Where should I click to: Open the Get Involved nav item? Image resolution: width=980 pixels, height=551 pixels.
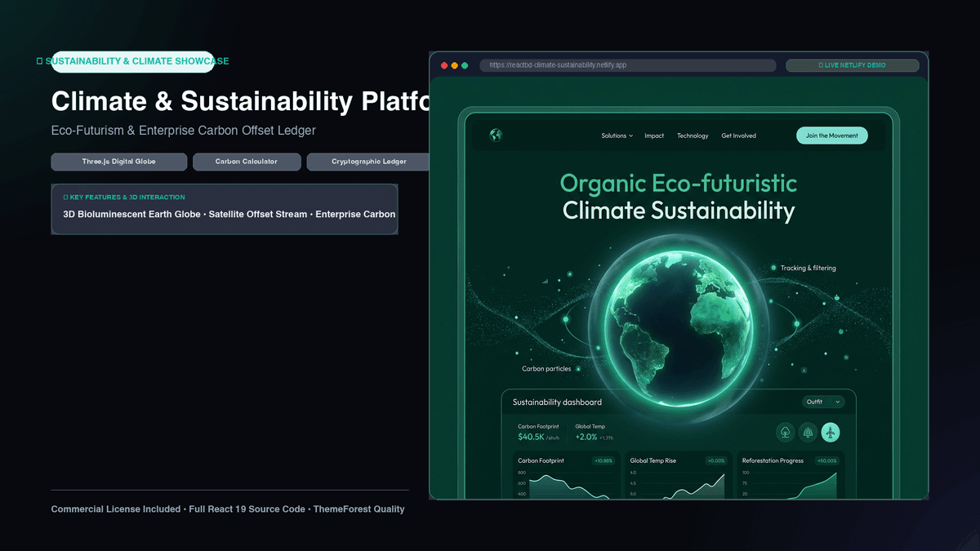pyautogui.click(x=738, y=136)
